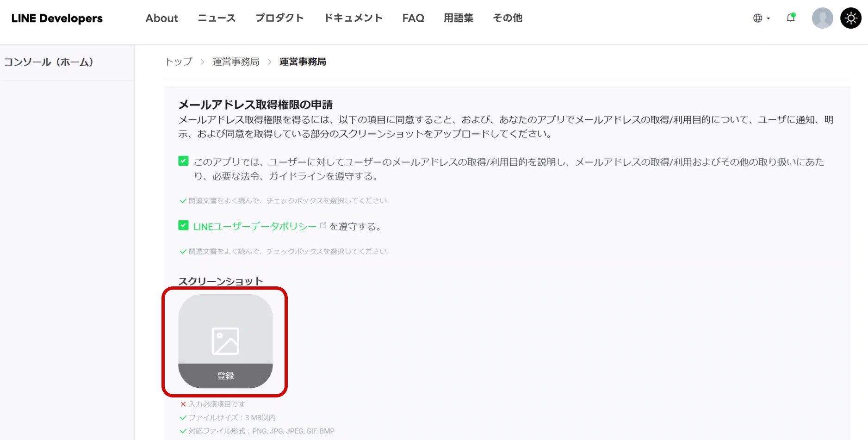The image size is (868, 440).
Task: Uncheck the email usage compliance checkbox
Action: (x=183, y=161)
